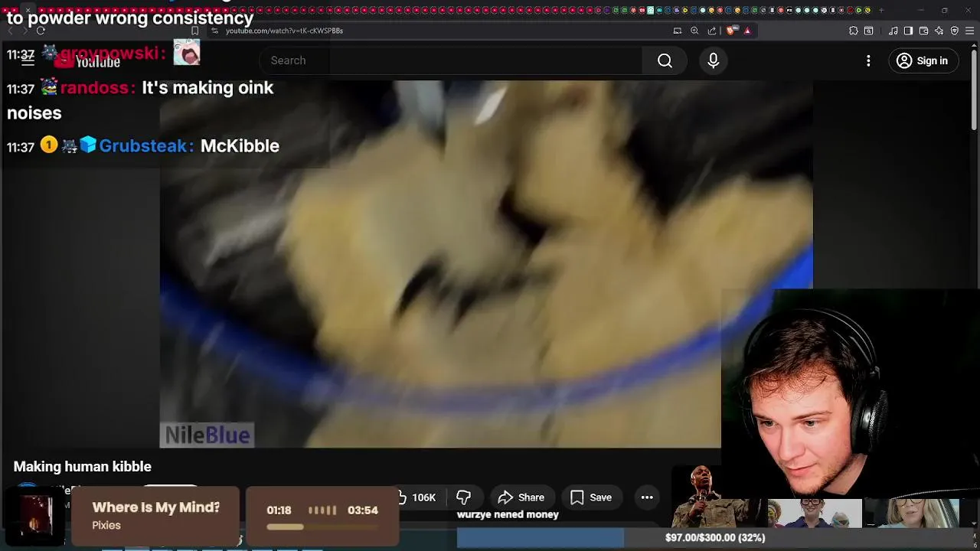Open the extensions puzzle-piece icon
The width and height of the screenshot is (980, 551).
coord(854,31)
